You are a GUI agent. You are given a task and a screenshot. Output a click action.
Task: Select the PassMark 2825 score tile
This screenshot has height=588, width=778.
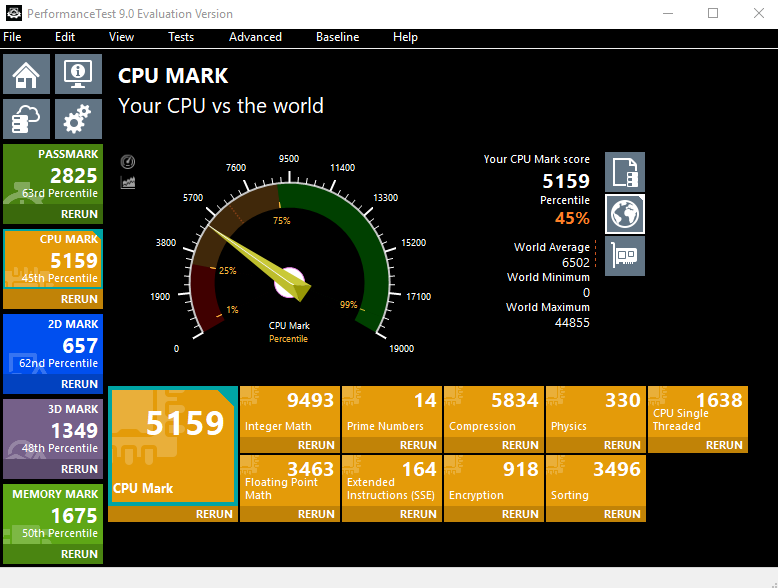[x=53, y=175]
